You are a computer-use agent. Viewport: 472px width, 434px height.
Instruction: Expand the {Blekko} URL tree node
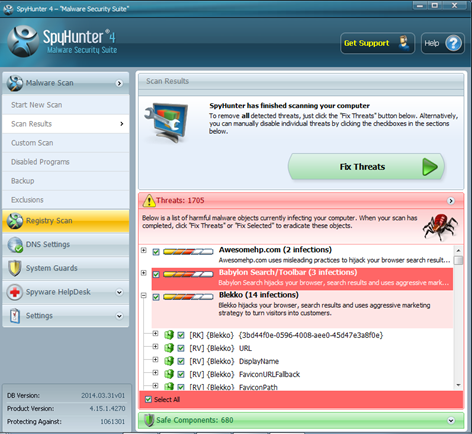click(x=155, y=347)
